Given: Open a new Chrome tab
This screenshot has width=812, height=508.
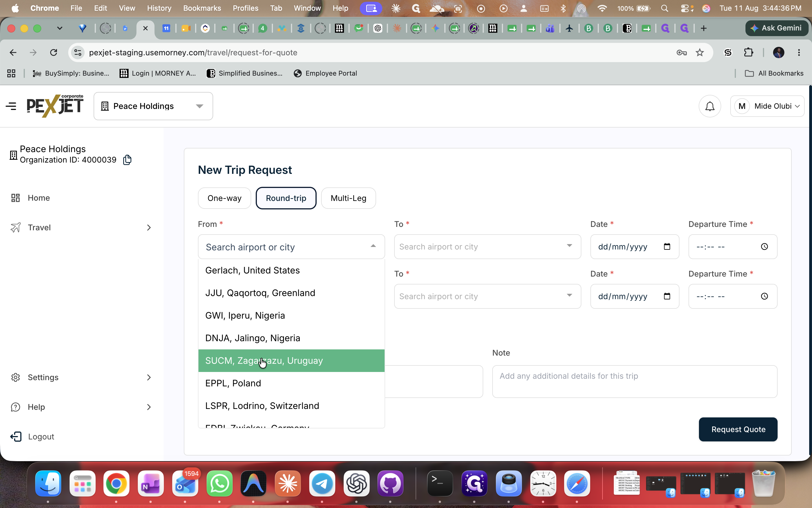Looking at the screenshot, I should pos(704,28).
